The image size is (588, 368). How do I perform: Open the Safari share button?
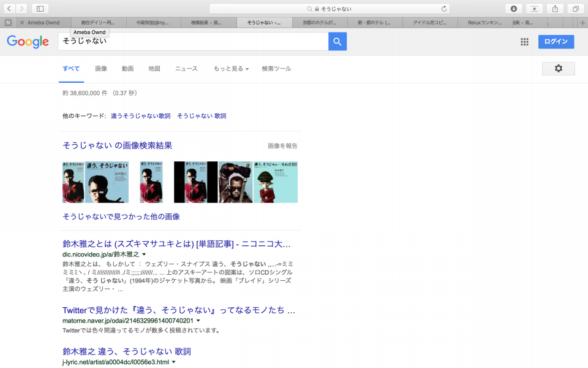(555, 9)
